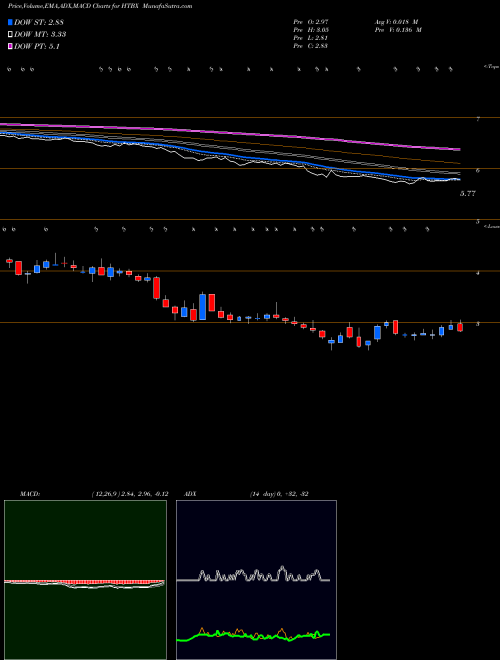Click the 5.77 EMA value label
Screen dimensions: 500x660
point(468,194)
